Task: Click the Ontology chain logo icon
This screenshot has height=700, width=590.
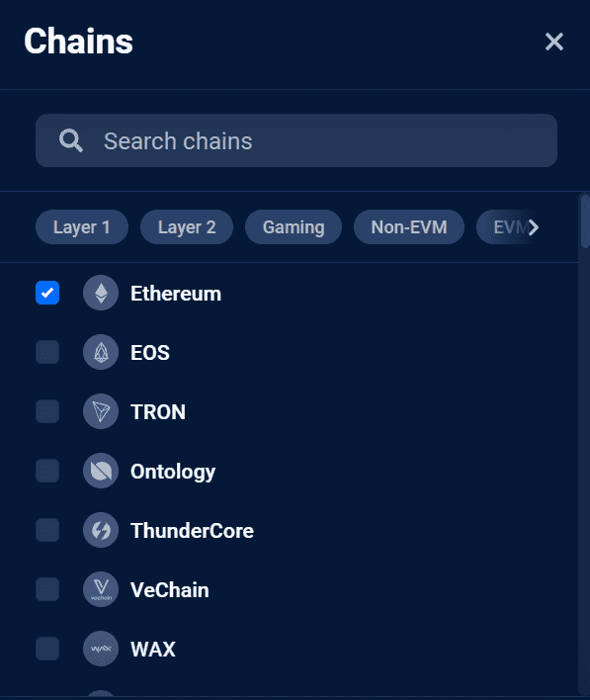Action: (x=101, y=471)
